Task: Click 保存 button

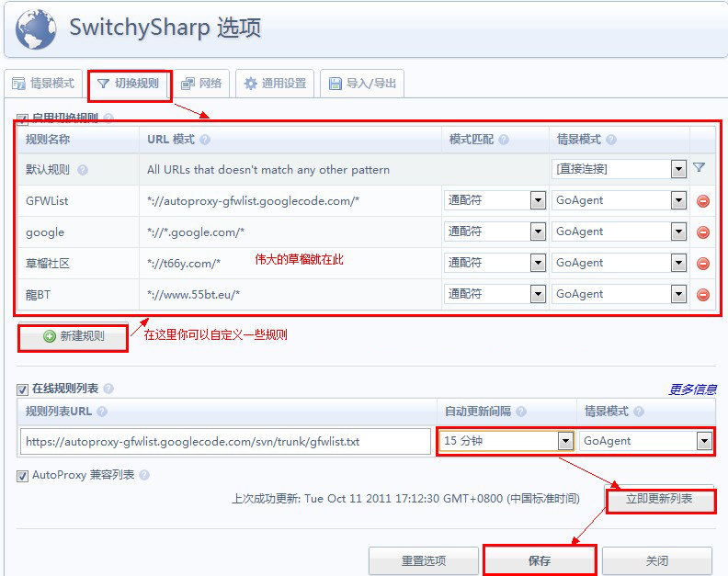Action: coord(540,560)
